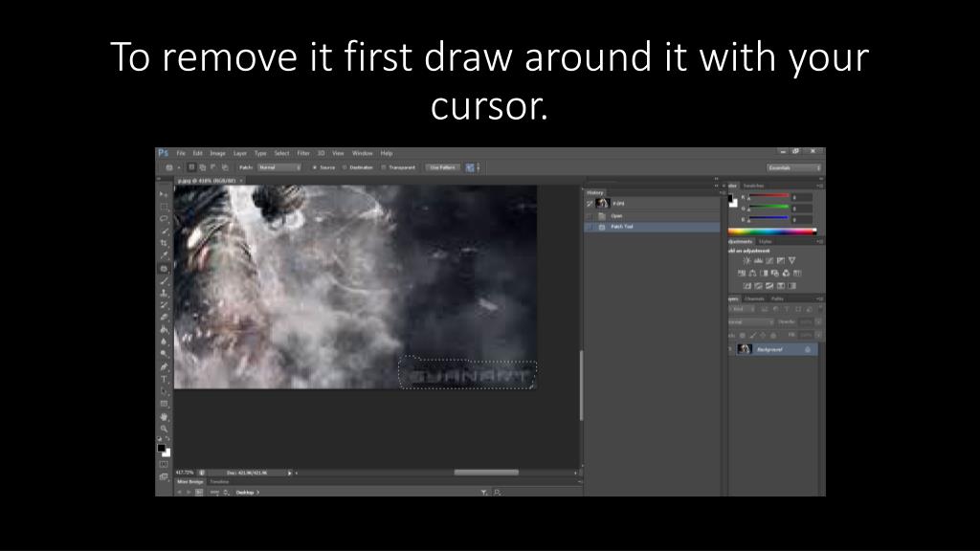Click the horizontal canvas scrollbar thumb

(486, 473)
